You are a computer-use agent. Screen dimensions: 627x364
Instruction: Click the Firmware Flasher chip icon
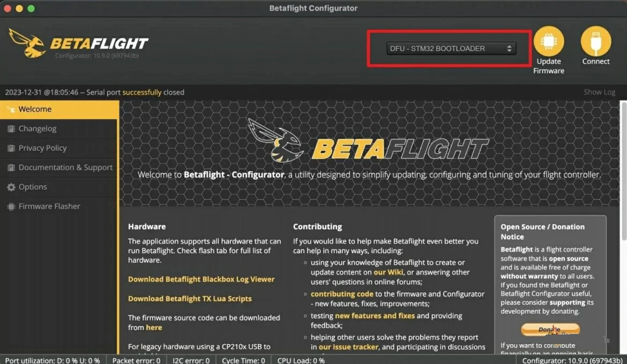click(11, 207)
